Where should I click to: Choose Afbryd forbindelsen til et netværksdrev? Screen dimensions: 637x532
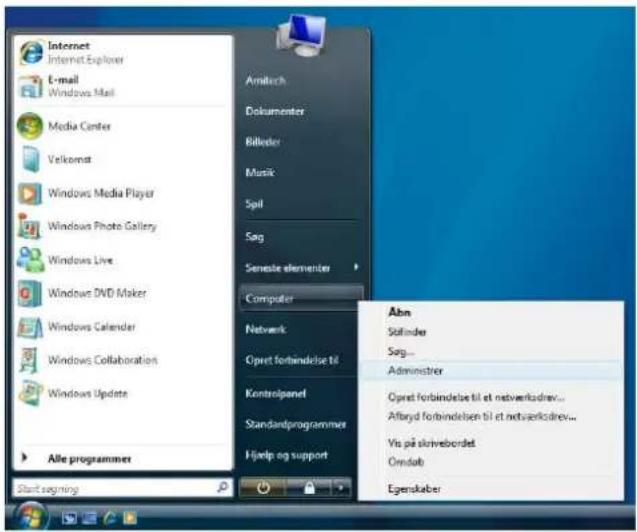tap(482, 416)
